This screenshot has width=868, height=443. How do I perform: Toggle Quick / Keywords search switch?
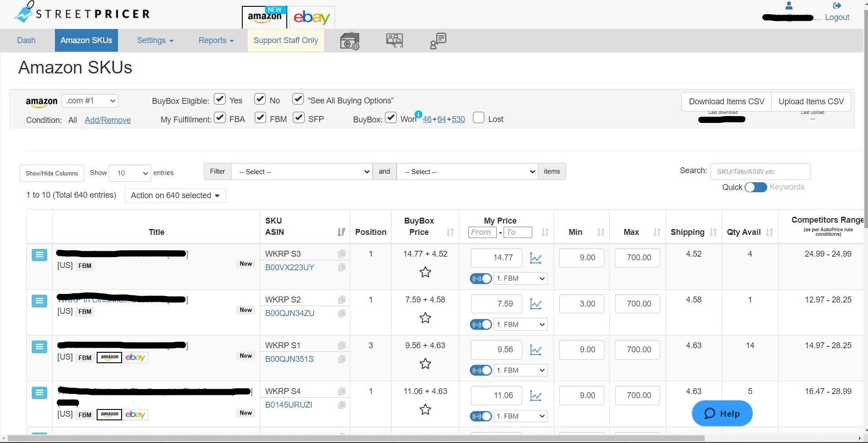(x=755, y=187)
